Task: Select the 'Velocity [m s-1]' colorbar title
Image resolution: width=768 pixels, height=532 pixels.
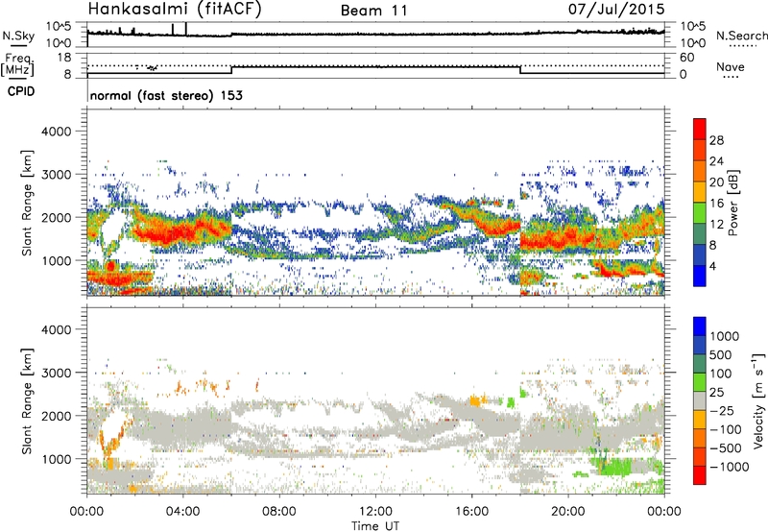Action: (758, 401)
